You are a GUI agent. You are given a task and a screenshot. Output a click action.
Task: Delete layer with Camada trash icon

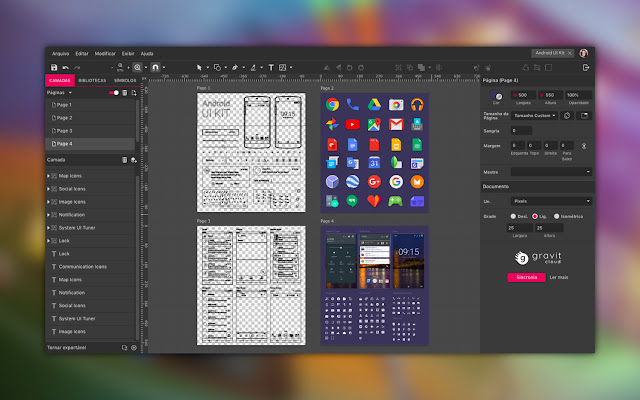[124, 159]
